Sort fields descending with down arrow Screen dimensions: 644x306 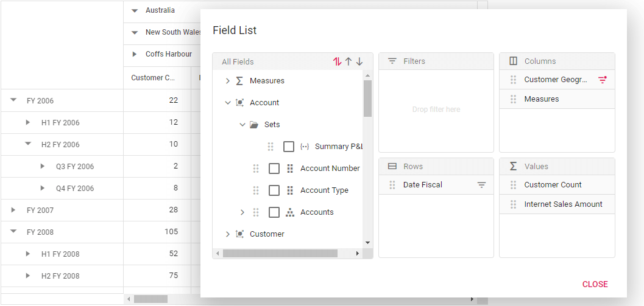click(x=359, y=61)
